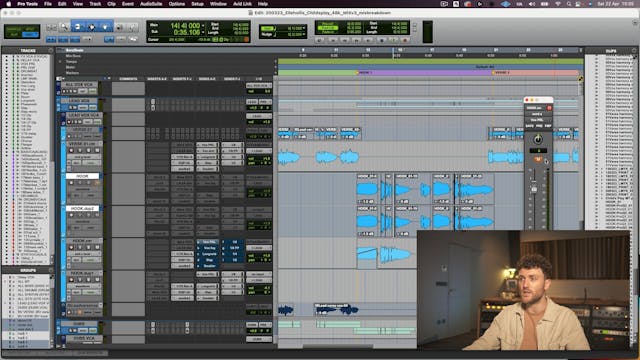Arm the transport Record button
The image size is (640, 360).
[x=405, y=40]
